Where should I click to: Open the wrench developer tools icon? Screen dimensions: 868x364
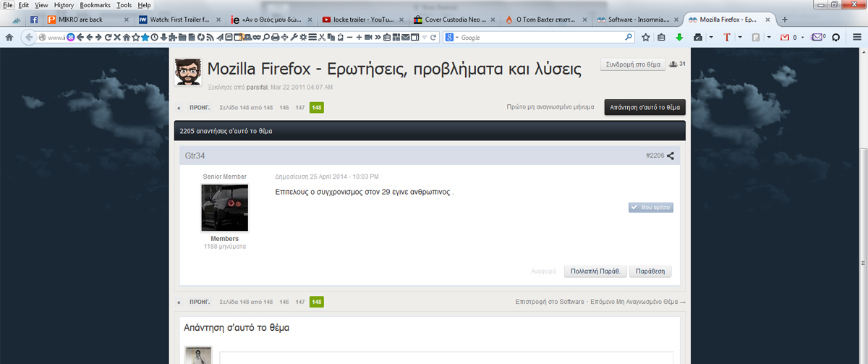click(x=294, y=37)
